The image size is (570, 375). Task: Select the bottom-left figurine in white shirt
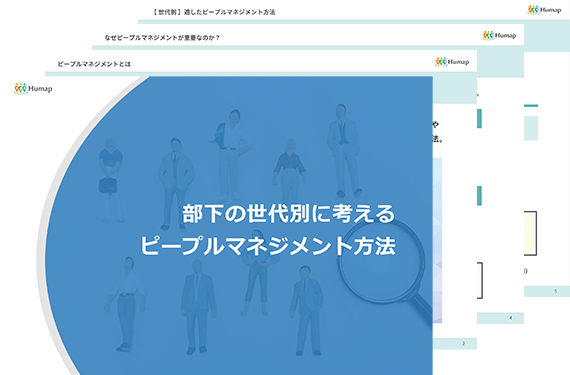coord(125,304)
